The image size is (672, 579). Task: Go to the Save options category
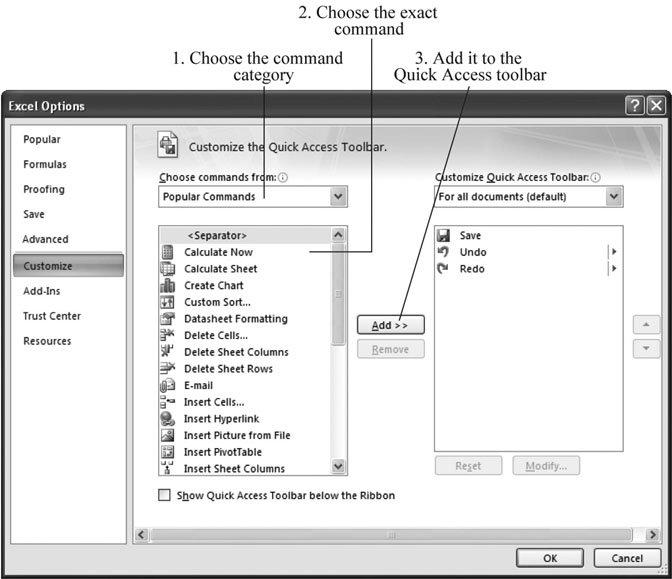pos(34,214)
